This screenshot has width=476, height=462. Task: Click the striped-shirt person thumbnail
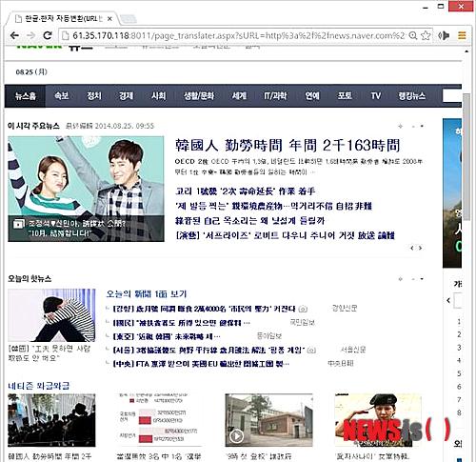51,315
